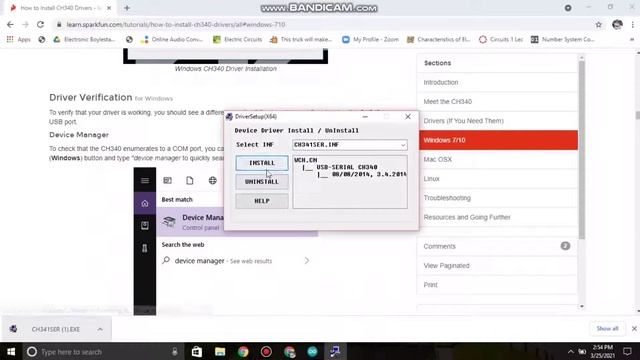Click the address bar URL
The image size is (640, 360).
pyautogui.click(x=176, y=24)
